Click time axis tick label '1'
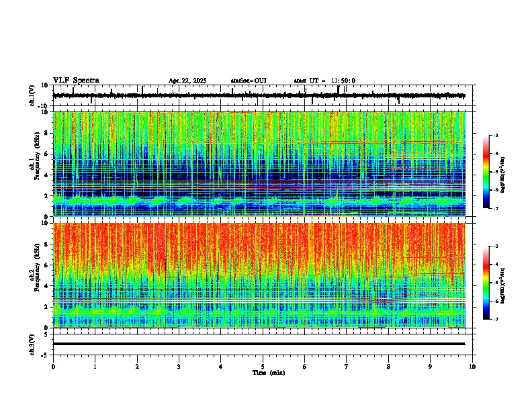The width and height of the screenshot is (532, 411). click(95, 367)
